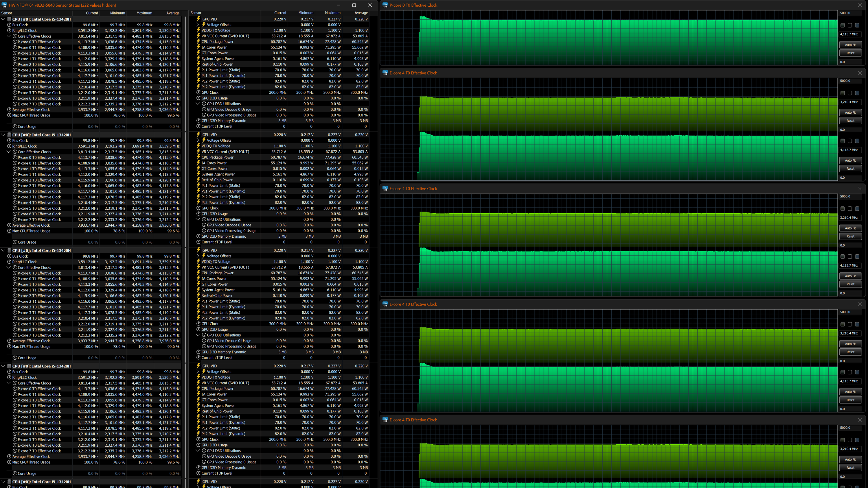Click the 5000.0 maximum field in P-core 0 graph window

point(850,13)
